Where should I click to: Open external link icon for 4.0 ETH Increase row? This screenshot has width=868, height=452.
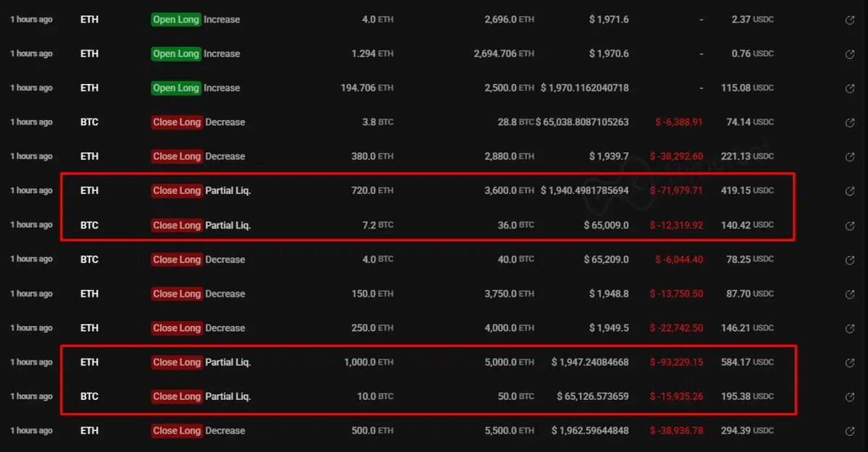(850, 20)
